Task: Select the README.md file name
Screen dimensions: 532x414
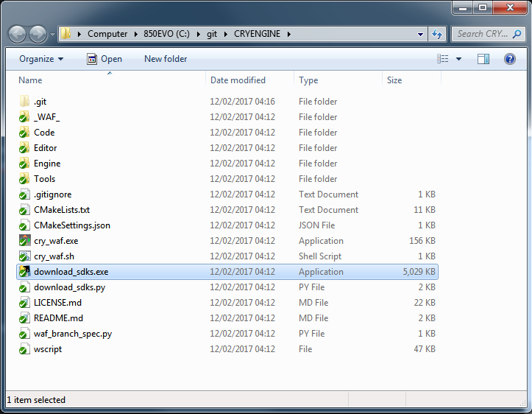Action: (58, 318)
